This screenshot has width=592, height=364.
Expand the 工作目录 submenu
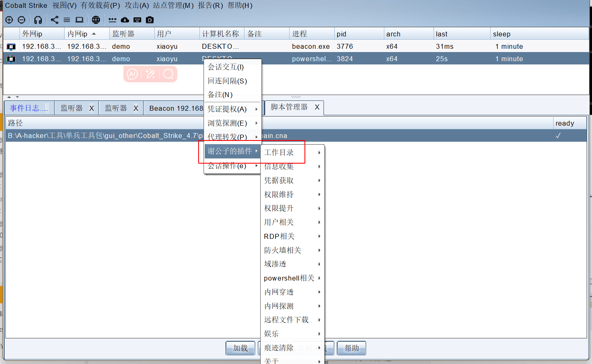coord(292,152)
